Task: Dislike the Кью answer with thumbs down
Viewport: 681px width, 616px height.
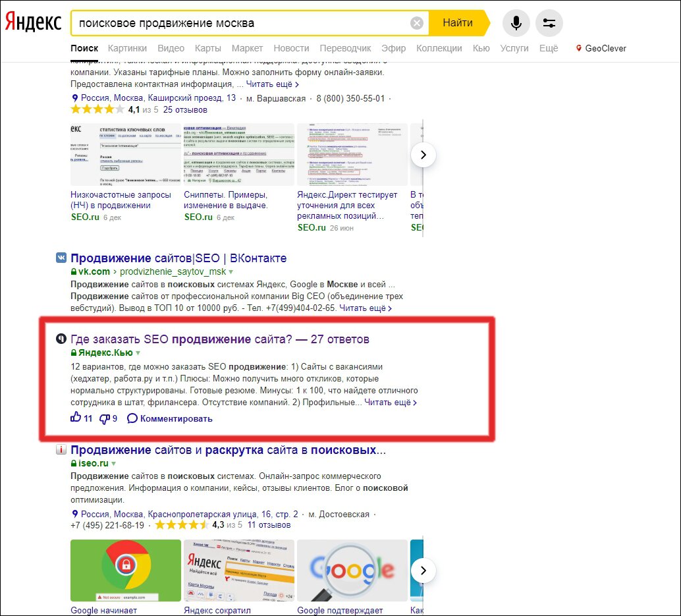Action: (x=104, y=418)
